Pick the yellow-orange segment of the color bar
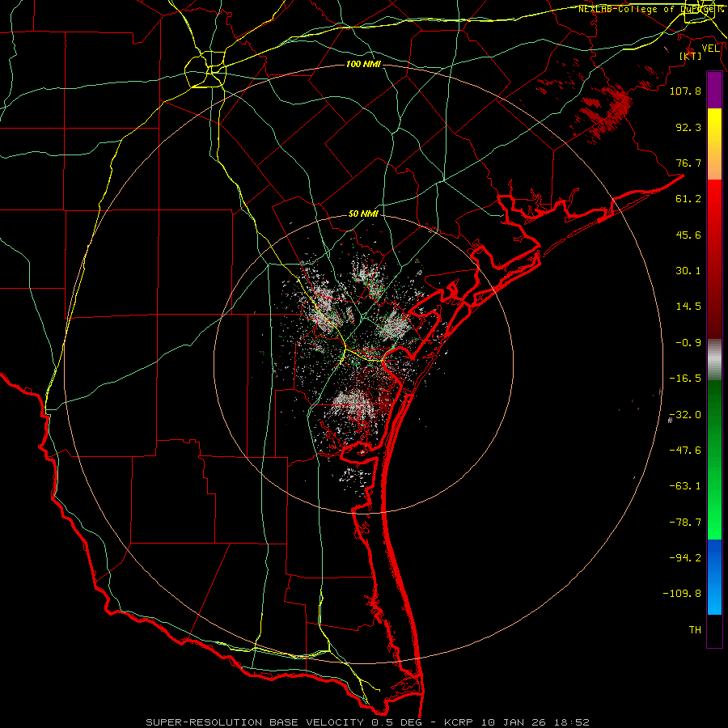The width and height of the screenshot is (728, 728). pyautogui.click(x=714, y=144)
